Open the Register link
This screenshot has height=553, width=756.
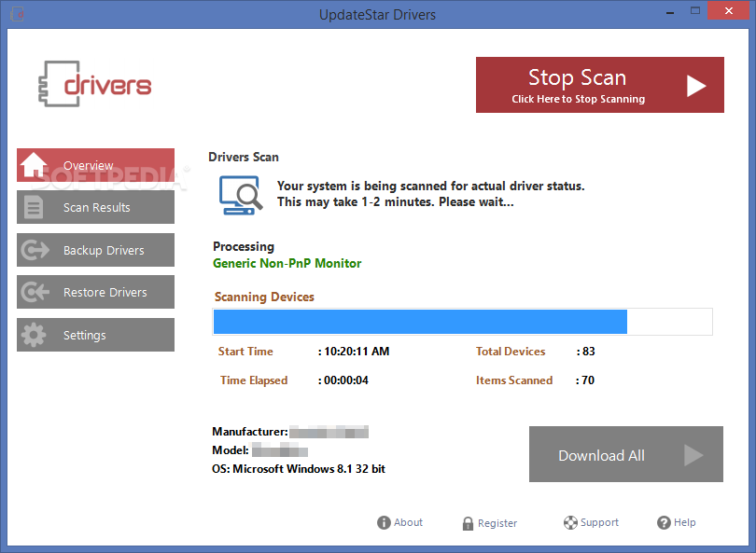pos(497,523)
